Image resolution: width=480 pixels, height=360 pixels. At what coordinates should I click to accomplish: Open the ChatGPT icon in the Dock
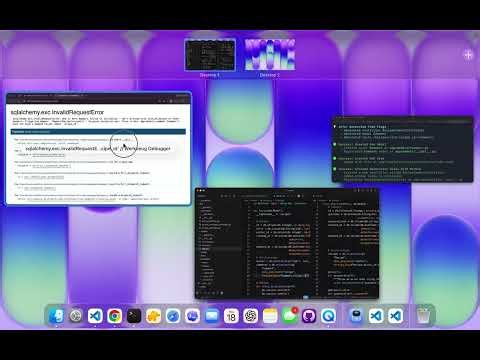251,316
